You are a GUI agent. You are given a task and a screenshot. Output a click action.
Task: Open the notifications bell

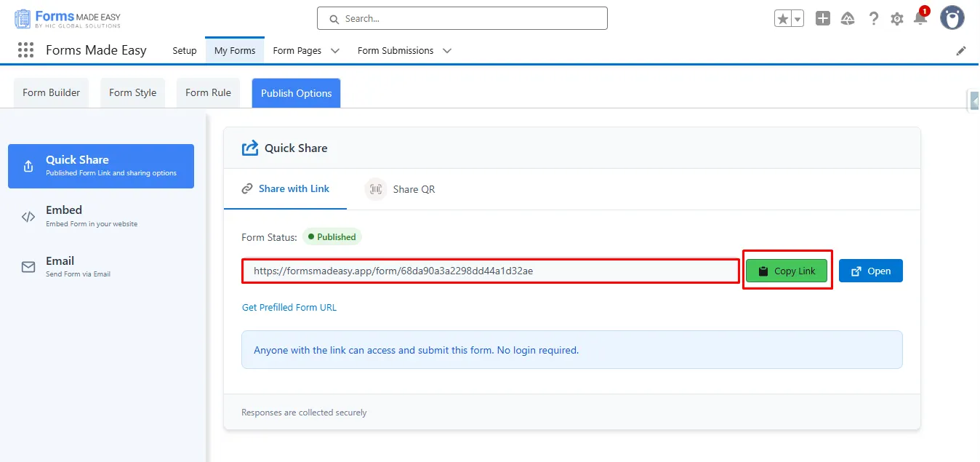920,18
